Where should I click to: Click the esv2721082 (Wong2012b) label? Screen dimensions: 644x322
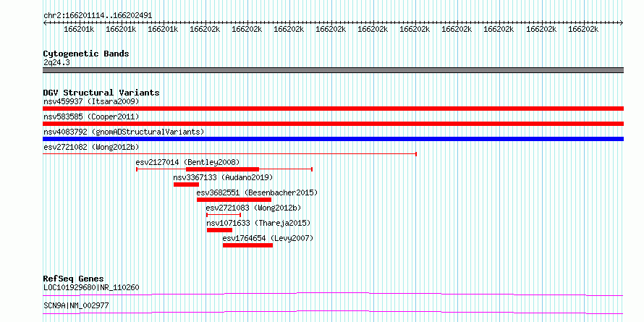[x=90, y=147]
